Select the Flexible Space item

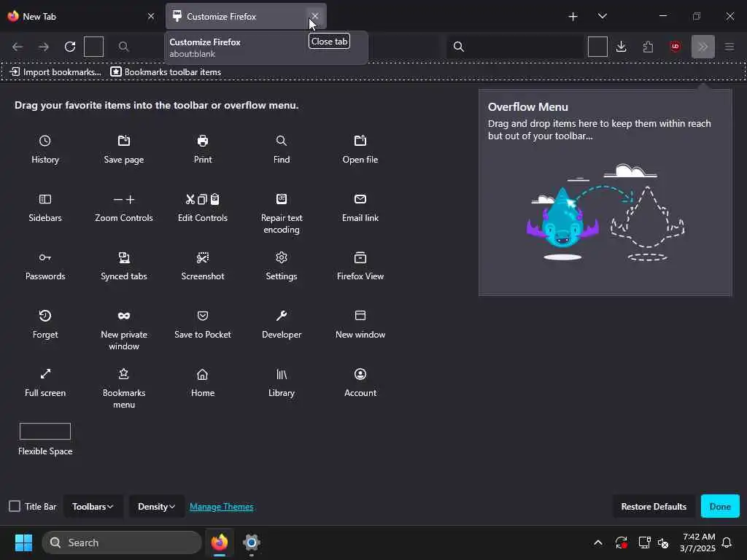coord(45,438)
